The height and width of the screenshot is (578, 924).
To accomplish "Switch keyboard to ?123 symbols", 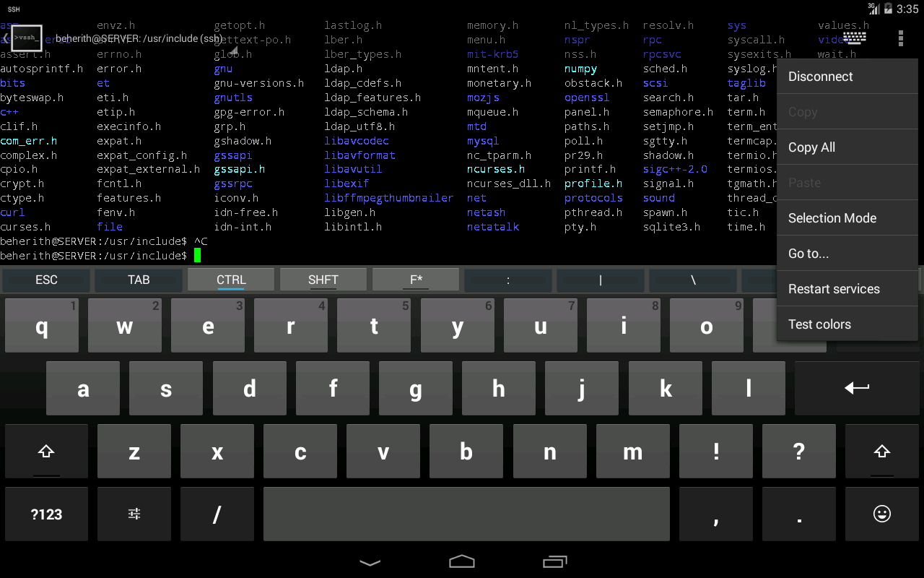I will click(x=46, y=514).
